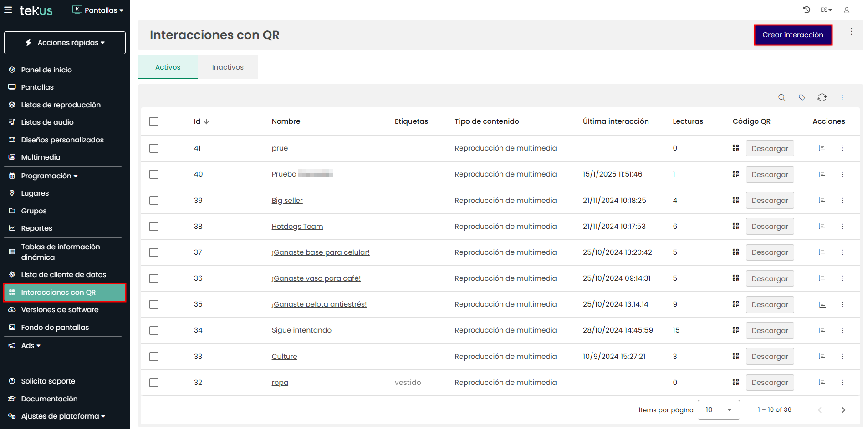868x429 pixels.
Task: Tick the checkbox for Sigue intentando row
Action: pos(154,330)
